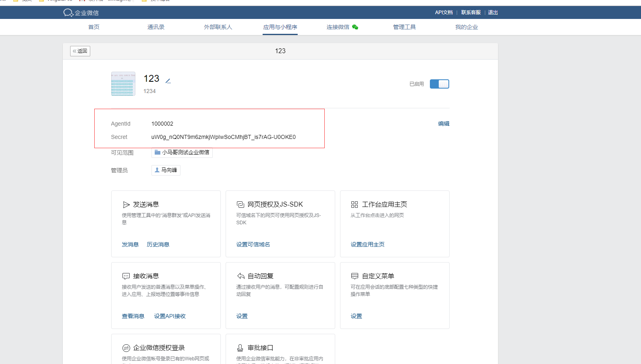Click the app name heading 123
The width and height of the screenshot is (641, 364).
point(151,79)
